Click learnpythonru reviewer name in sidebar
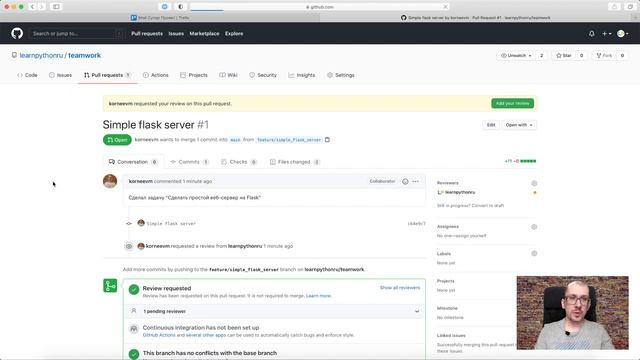The image size is (640, 360). point(460,192)
